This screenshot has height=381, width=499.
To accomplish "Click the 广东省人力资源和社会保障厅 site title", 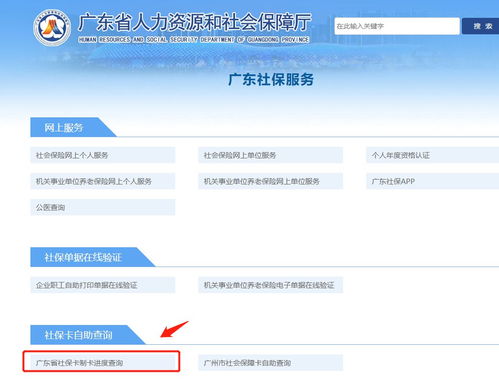I will [x=195, y=23].
